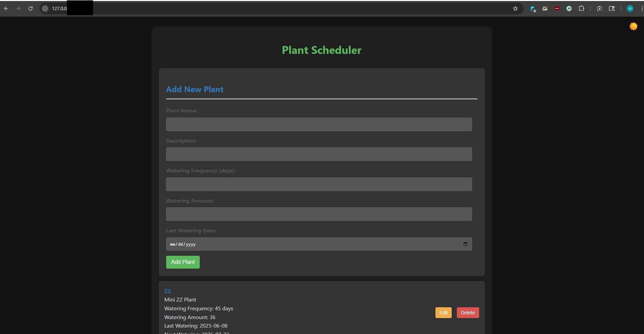Go back to the previous page
The height and width of the screenshot is (334, 644).
(6, 8)
